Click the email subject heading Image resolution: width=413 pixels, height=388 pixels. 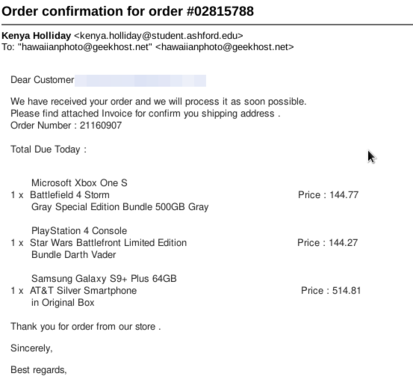click(x=128, y=11)
